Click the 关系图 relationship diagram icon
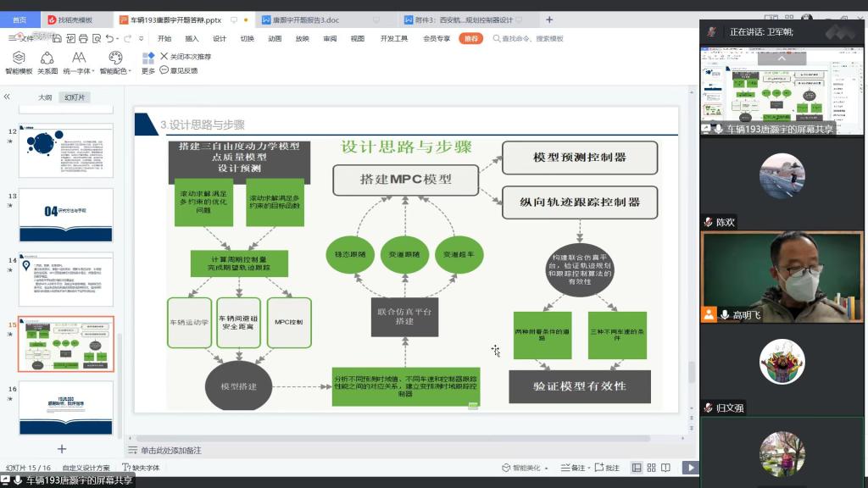The width and height of the screenshot is (868, 488). tap(47, 62)
